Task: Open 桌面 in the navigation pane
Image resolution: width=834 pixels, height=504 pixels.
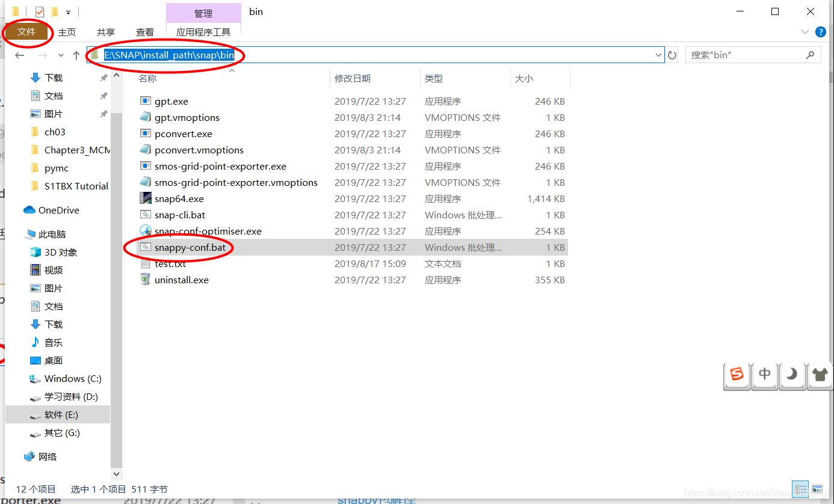Action: click(x=54, y=360)
